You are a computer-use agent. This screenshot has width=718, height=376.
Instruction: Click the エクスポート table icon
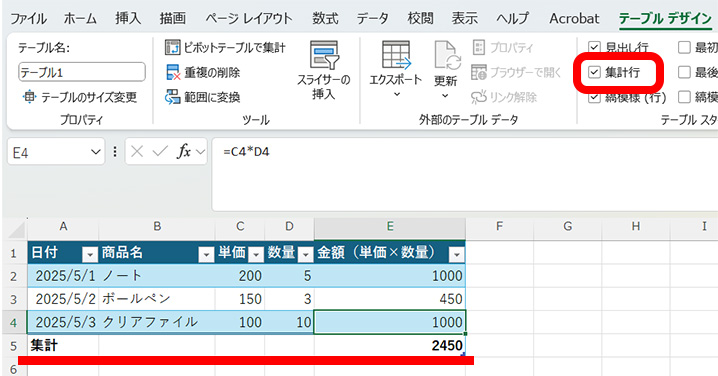(396, 54)
